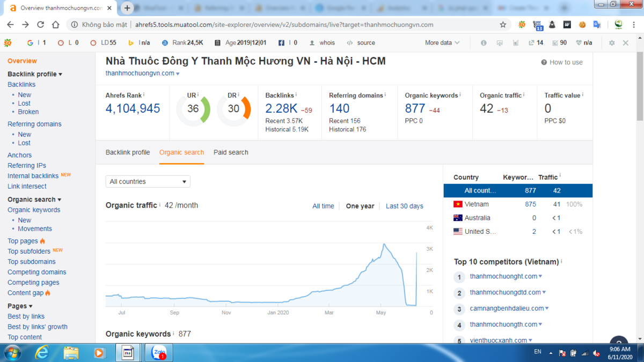Go back to the previous page in the browser
Image resolution: width=644 pixels, height=362 pixels.
(10, 25)
